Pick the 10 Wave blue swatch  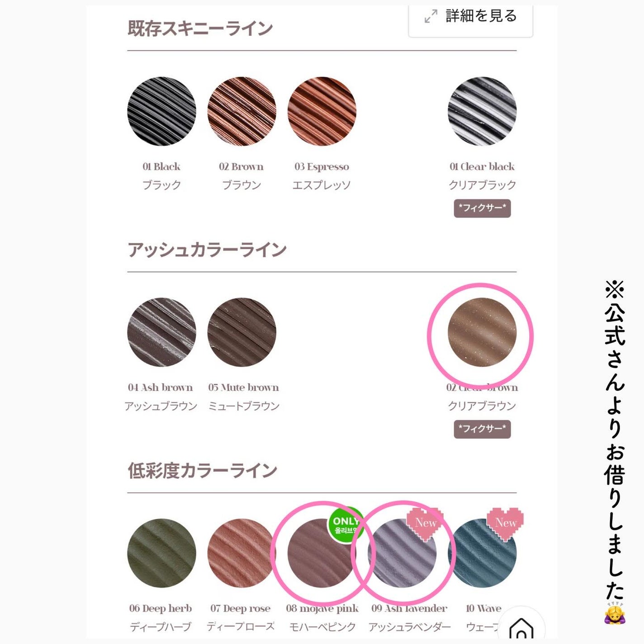(482, 553)
